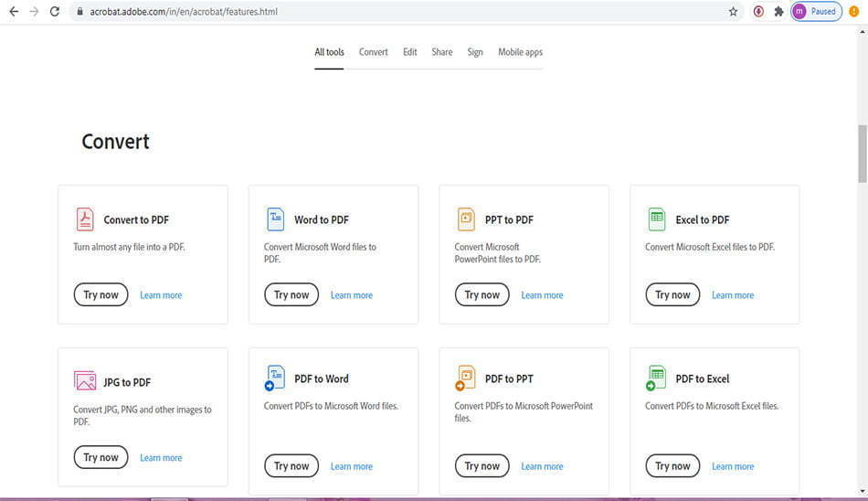Click the PDF to PPT icon
The image size is (868, 501).
(x=466, y=378)
